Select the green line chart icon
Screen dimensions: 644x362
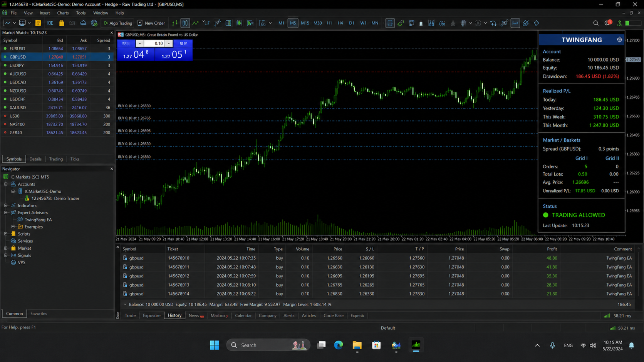click(x=196, y=23)
